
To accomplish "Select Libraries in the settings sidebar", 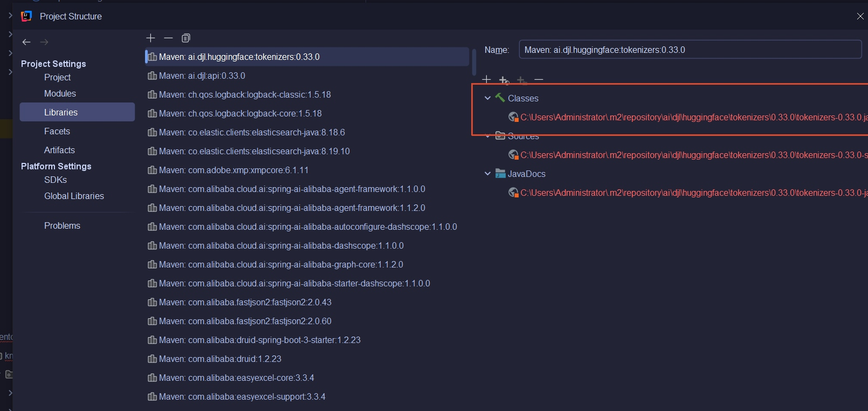I will 77,112.
